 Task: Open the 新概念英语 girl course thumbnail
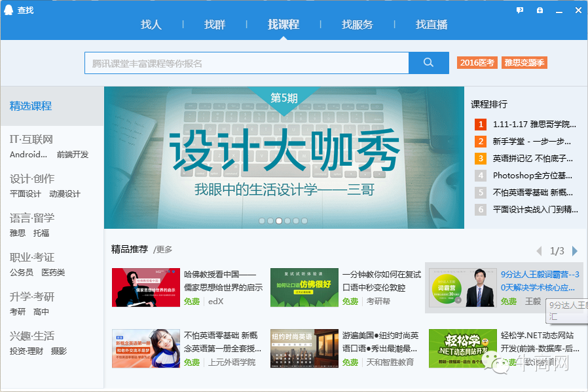coord(146,349)
